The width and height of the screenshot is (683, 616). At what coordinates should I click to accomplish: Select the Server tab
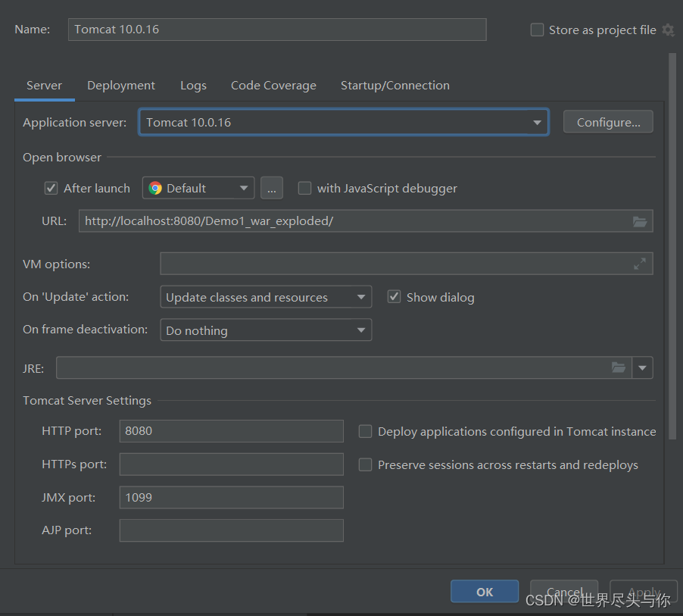(x=45, y=86)
